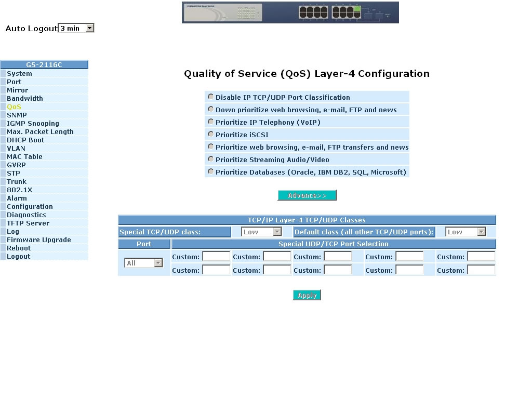Select Prioritize Databases radio option

coord(210,171)
